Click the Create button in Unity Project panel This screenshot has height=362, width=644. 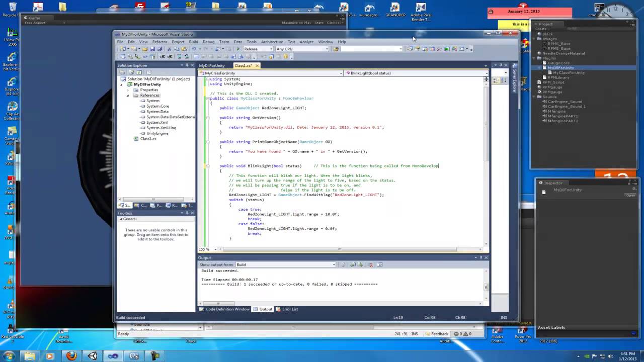(541, 29)
